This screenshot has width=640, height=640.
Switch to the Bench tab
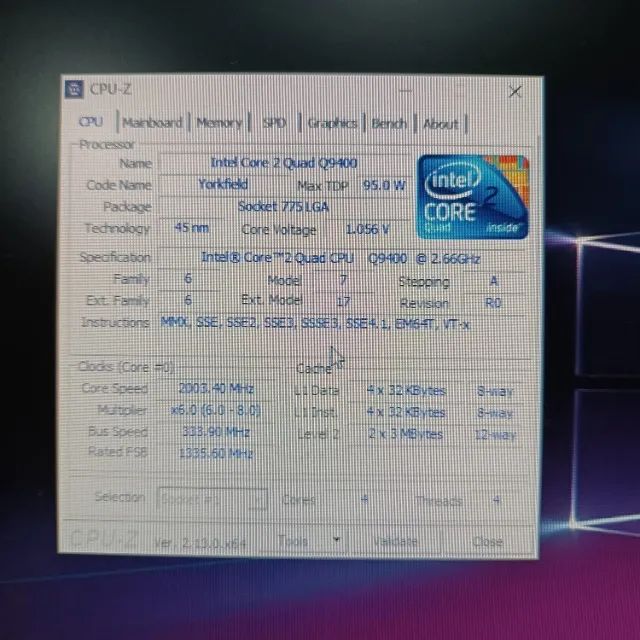[x=389, y=123]
